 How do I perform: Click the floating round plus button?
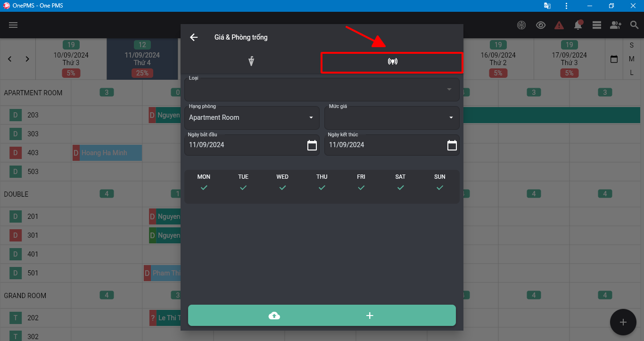(x=623, y=322)
